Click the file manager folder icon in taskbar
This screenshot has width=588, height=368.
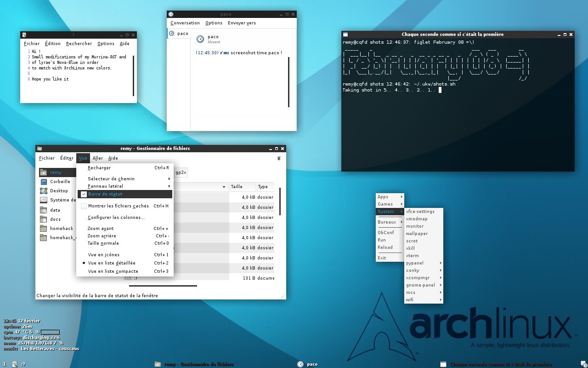[158, 364]
